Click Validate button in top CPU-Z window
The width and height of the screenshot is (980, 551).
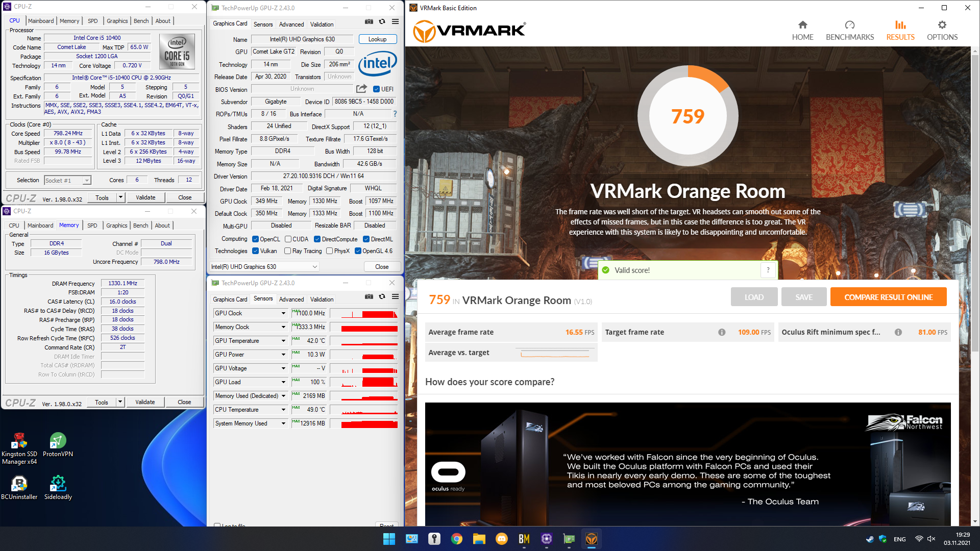coord(145,197)
